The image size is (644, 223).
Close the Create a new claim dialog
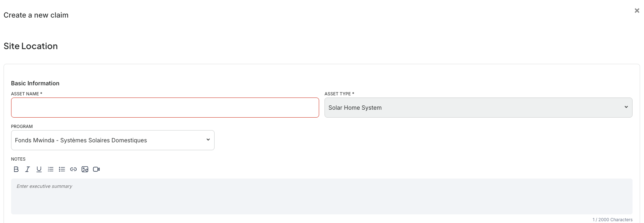(637, 11)
